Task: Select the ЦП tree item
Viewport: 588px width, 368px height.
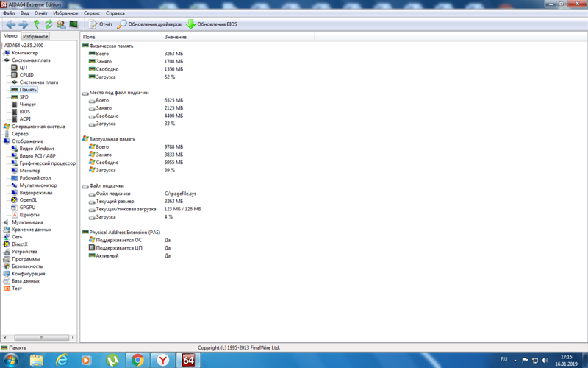Action: tap(24, 68)
